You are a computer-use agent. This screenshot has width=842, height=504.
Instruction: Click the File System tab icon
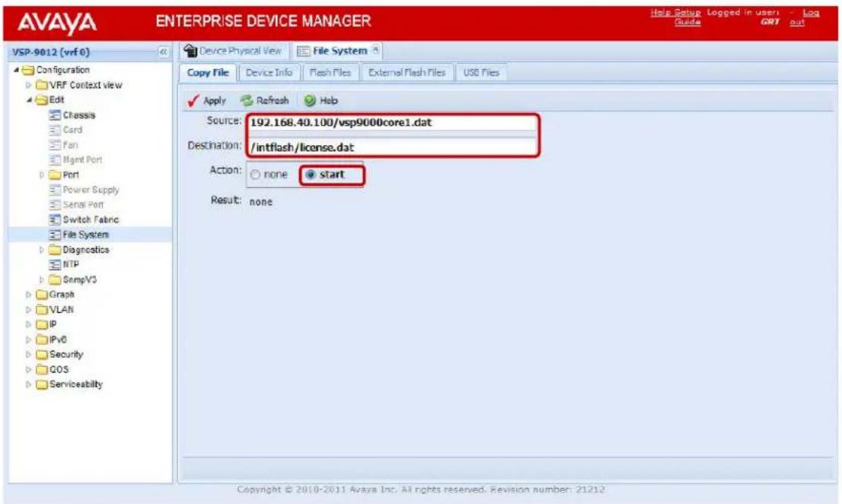[304, 51]
